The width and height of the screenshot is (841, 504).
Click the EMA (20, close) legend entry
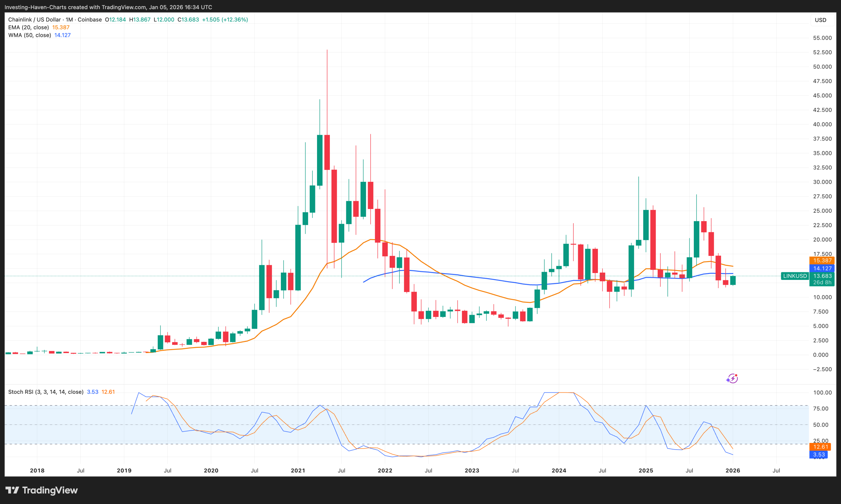pyautogui.click(x=28, y=27)
